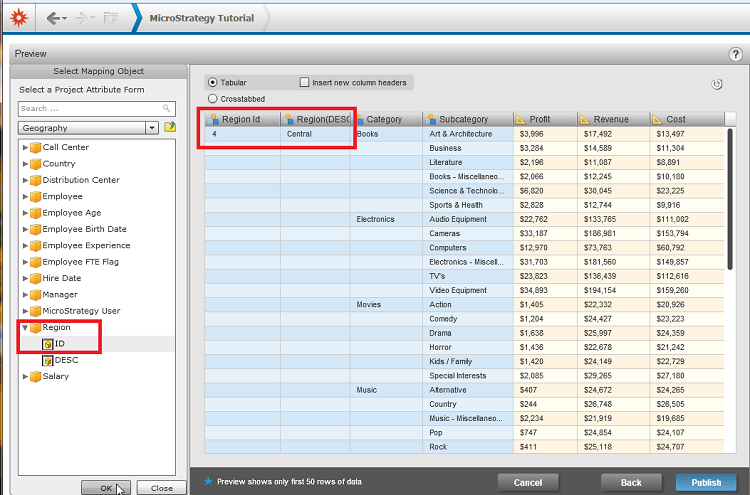This screenshot has width=750, height=495.
Task: Click the Subcategory column header
Action: pos(468,119)
